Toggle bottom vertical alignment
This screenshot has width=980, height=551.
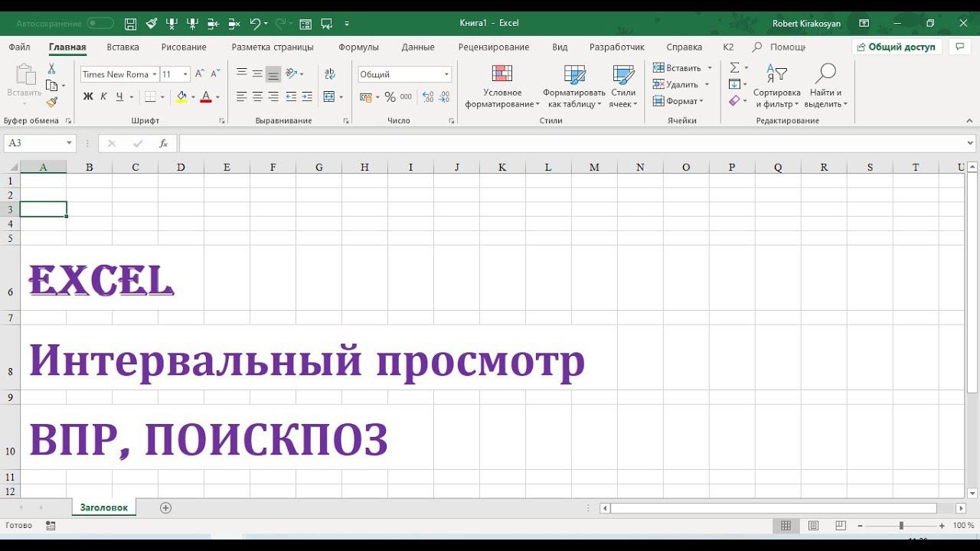point(273,74)
